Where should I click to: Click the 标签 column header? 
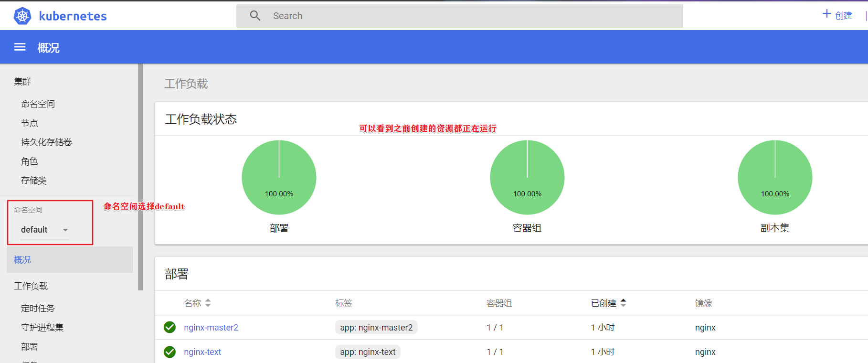point(344,303)
